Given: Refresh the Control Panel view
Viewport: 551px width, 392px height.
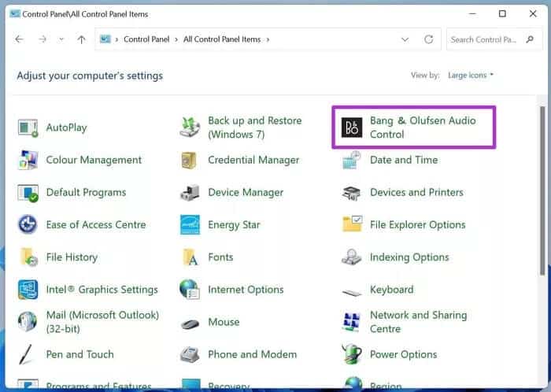Looking at the screenshot, I should coord(428,39).
